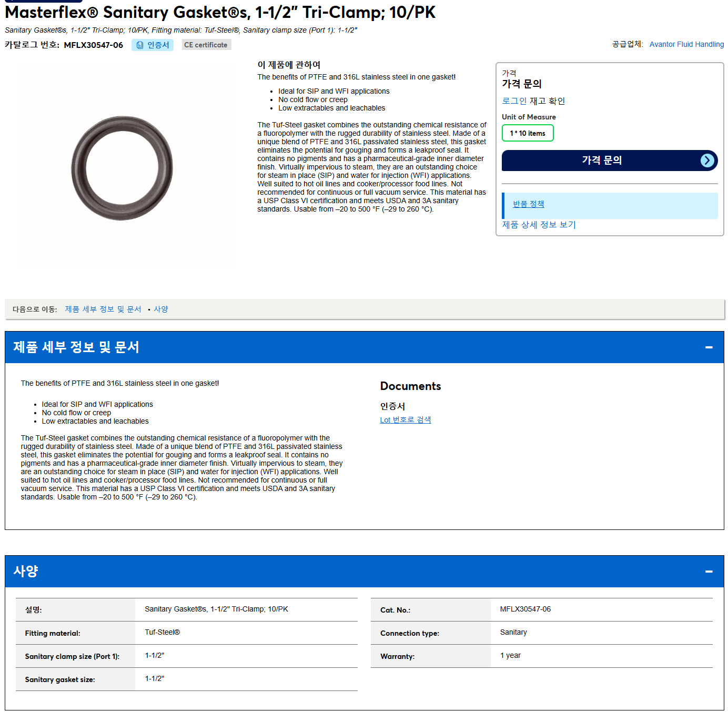Click the Sanitary clamp size (Port 1) label
Viewport: 728px width, 721px height.
pyautogui.click(x=72, y=657)
